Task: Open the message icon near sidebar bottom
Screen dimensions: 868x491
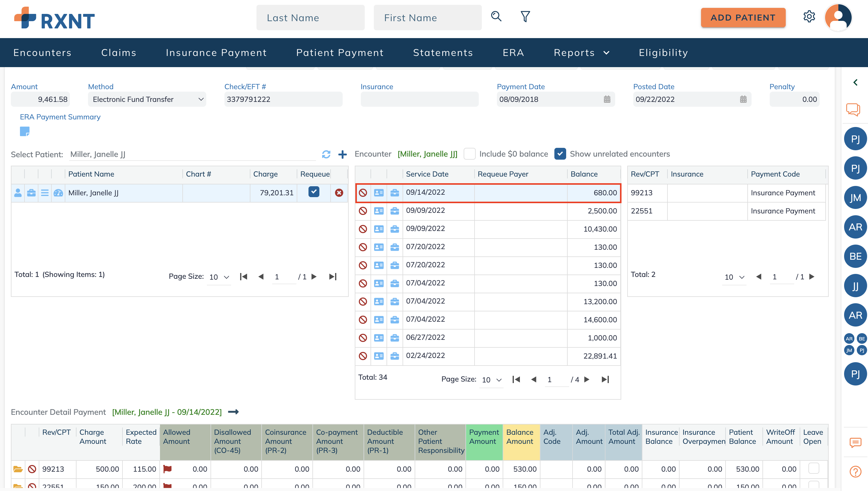Action: click(x=855, y=443)
